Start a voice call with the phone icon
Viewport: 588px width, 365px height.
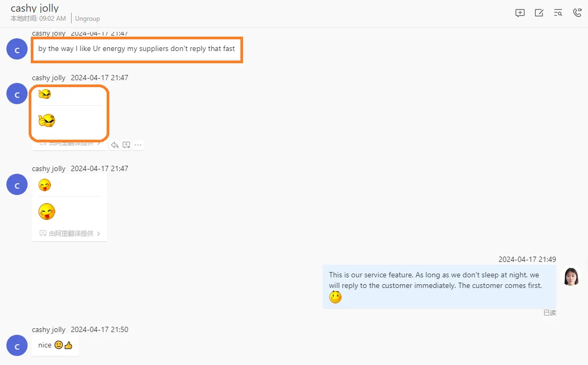click(577, 13)
